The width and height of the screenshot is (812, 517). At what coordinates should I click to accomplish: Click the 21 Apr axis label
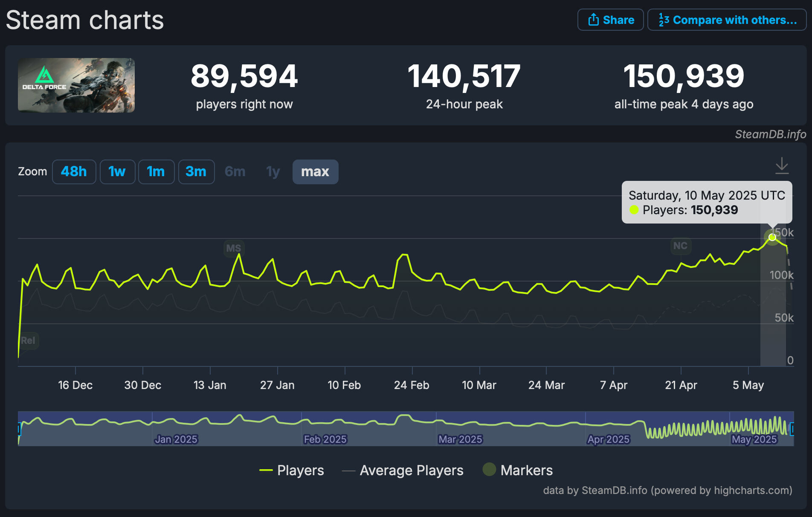pos(681,385)
